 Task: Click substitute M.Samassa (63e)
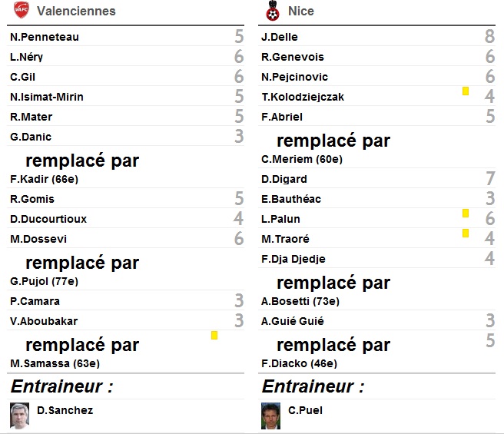(55, 363)
